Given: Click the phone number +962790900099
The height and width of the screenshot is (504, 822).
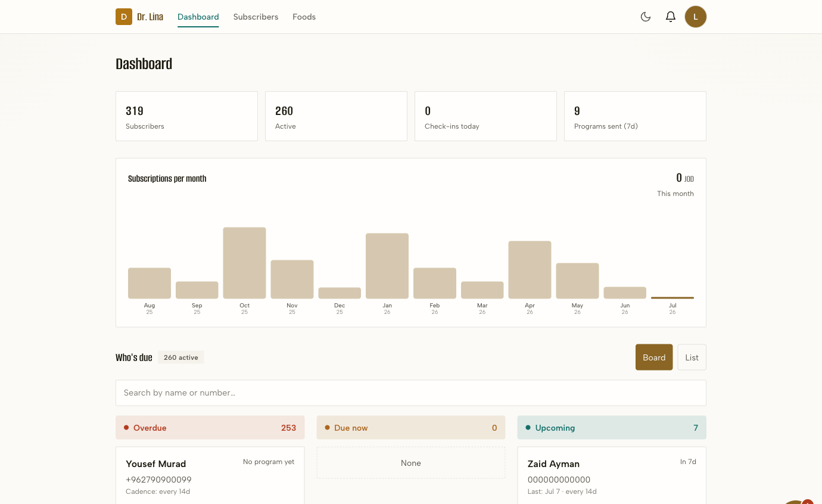Looking at the screenshot, I should [x=158, y=480].
